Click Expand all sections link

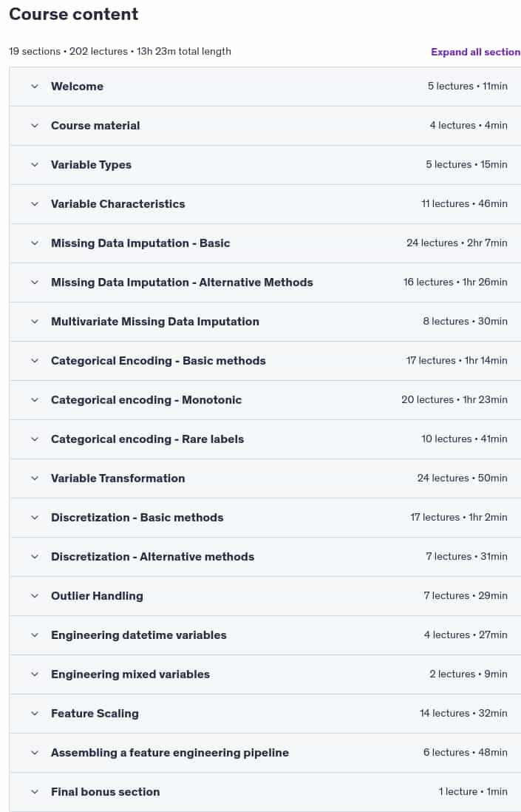475,52
